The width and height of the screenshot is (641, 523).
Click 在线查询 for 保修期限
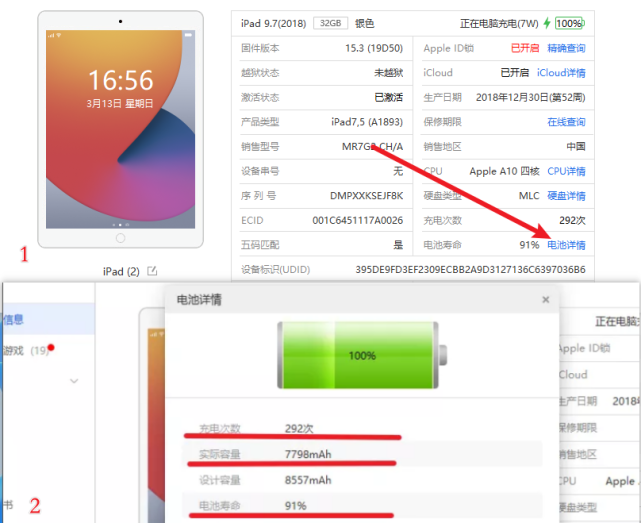click(x=566, y=122)
